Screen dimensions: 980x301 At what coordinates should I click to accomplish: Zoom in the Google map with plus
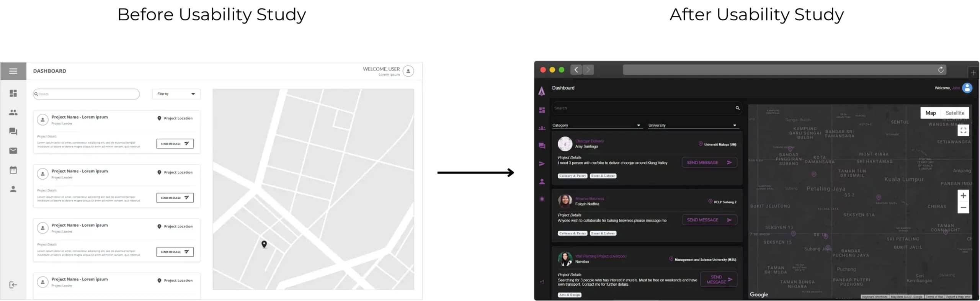click(x=963, y=196)
